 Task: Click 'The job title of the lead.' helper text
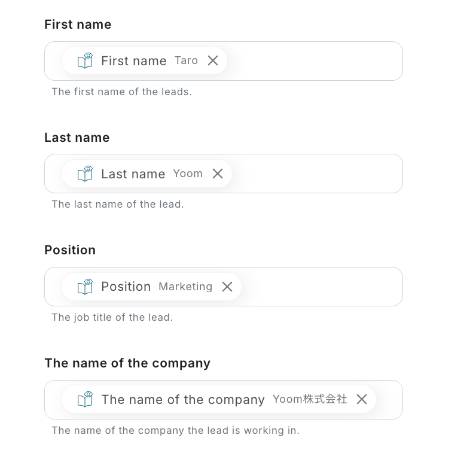point(112,317)
